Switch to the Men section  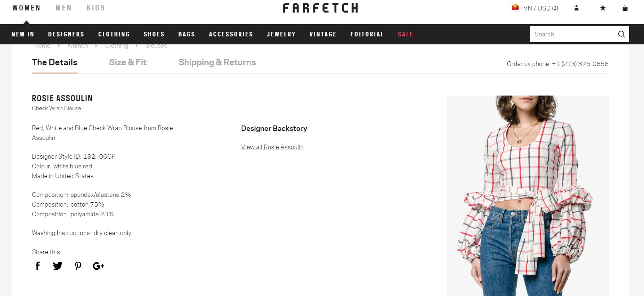click(x=63, y=8)
